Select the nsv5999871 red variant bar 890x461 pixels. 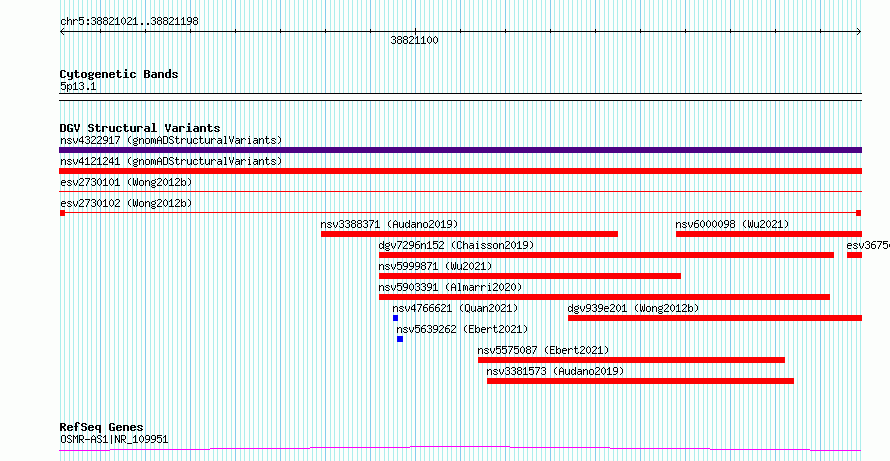530,276
